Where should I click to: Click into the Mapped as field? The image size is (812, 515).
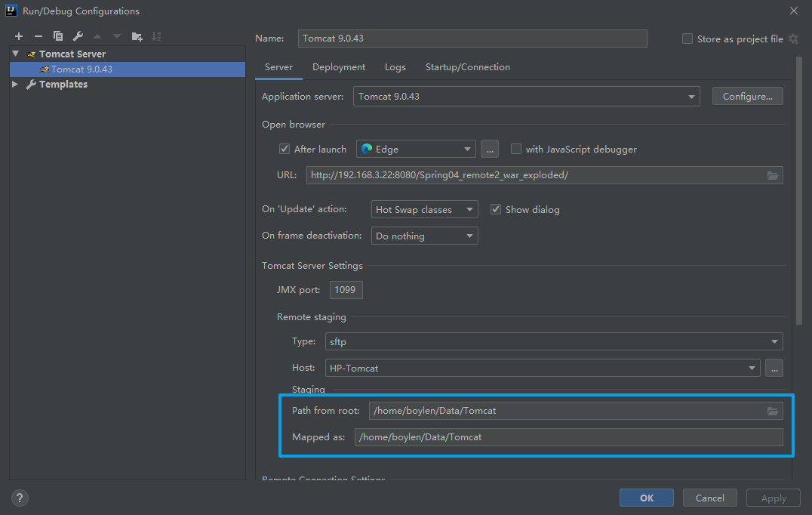click(568, 437)
